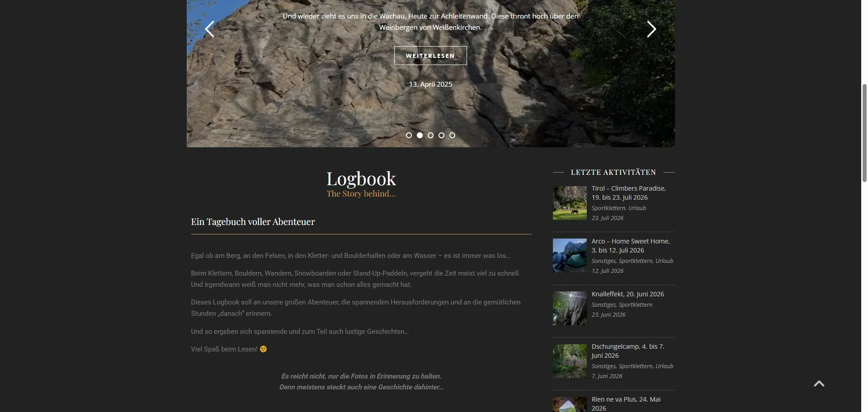Viewport: 868px width, 412px height.
Task: Click 'Ein Tagebuch voller Abenteuer' heading
Action: pos(253,222)
